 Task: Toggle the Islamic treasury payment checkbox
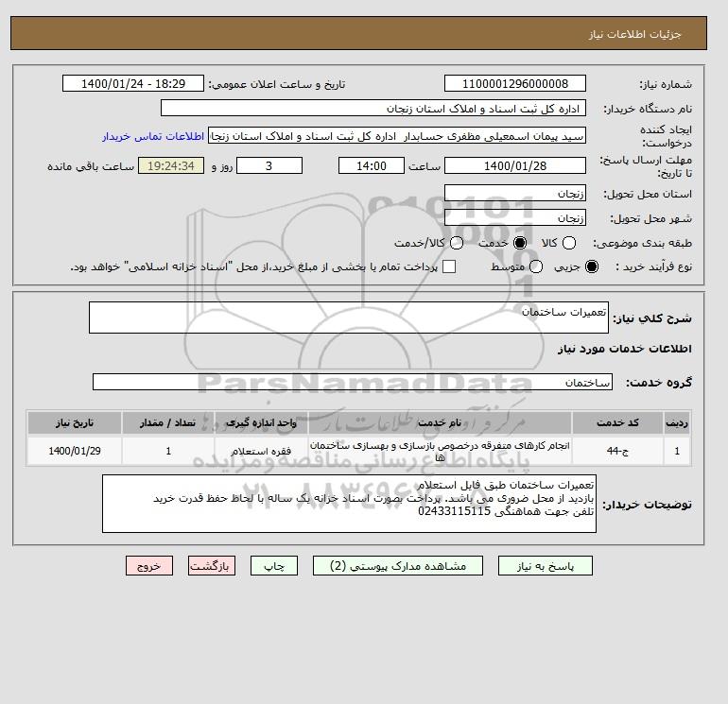click(x=449, y=266)
